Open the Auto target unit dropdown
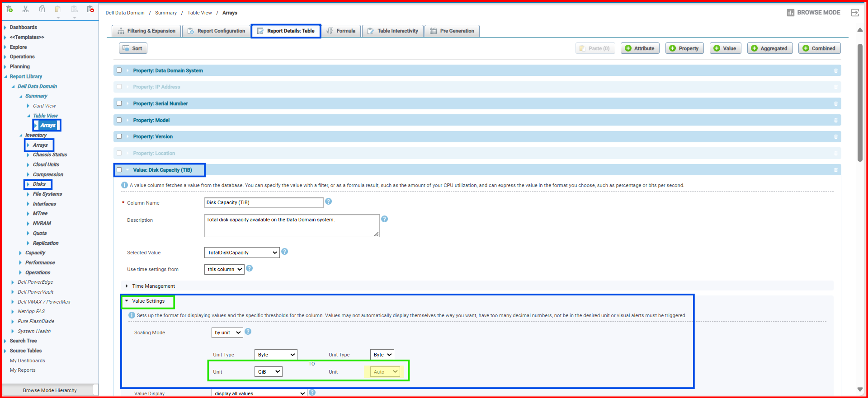This screenshot has width=868, height=398. (385, 372)
